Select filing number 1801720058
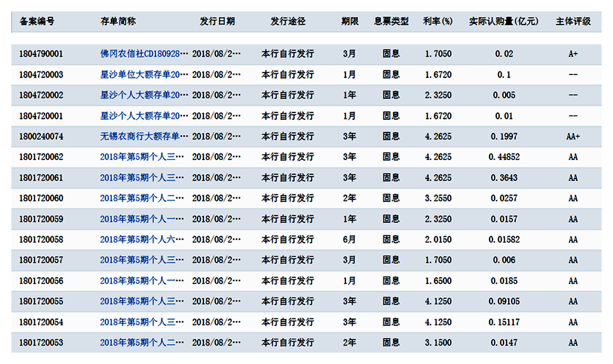Image resolution: width=613 pixels, height=364 pixels. click(41, 239)
